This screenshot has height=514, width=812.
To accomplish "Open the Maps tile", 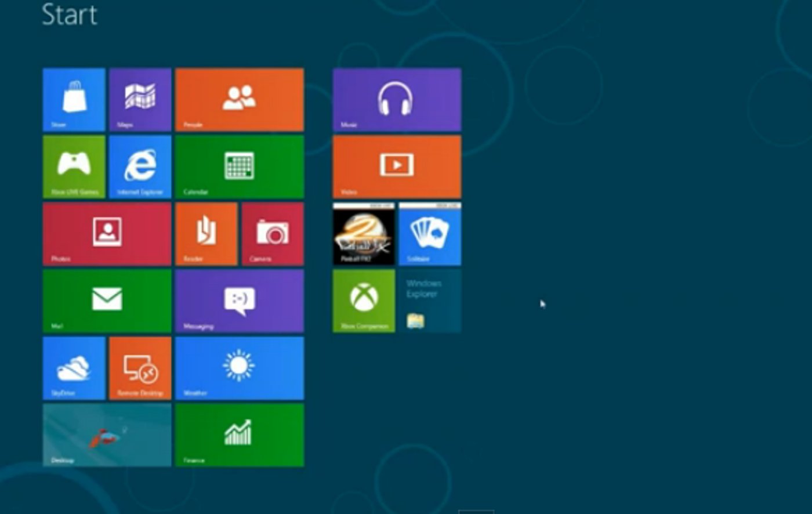I will 140,100.
